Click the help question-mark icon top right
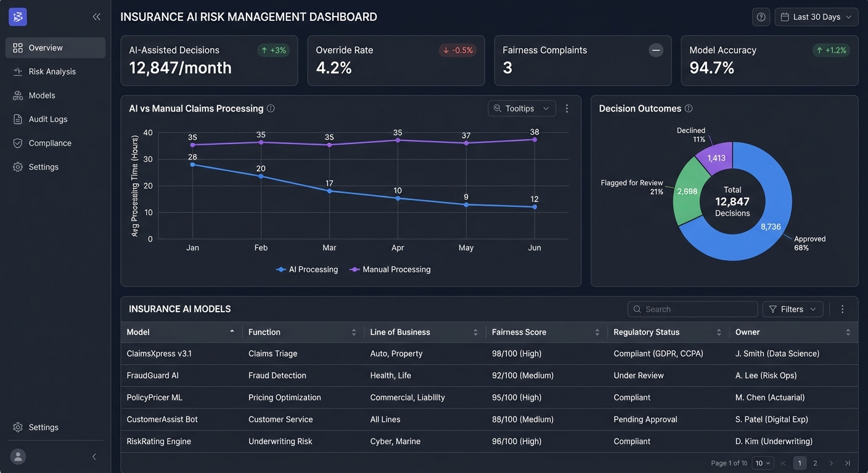This screenshot has width=868, height=473. point(761,17)
